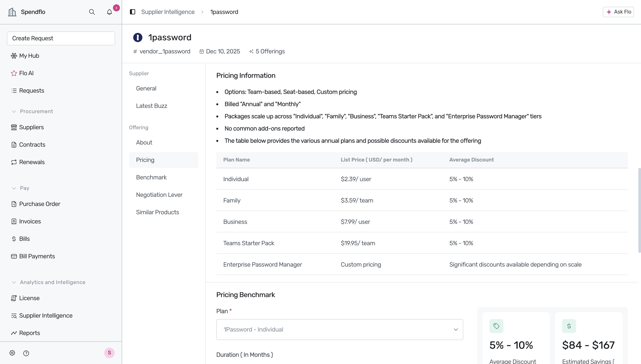Click the Teams Starter Pack row name
This screenshot has width=641, height=364.
pyautogui.click(x=249, y=243)
